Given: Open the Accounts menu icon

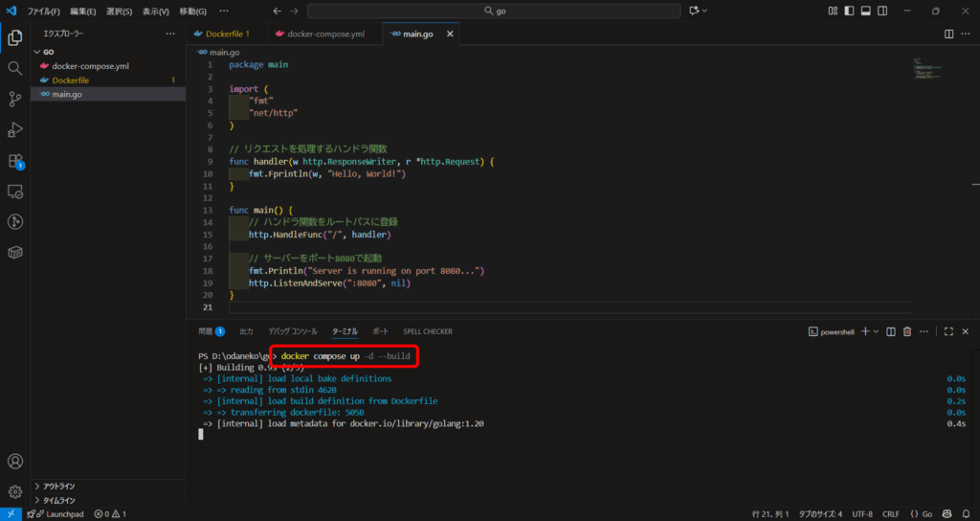Looking at the screenshot, I should coord(15,462).
